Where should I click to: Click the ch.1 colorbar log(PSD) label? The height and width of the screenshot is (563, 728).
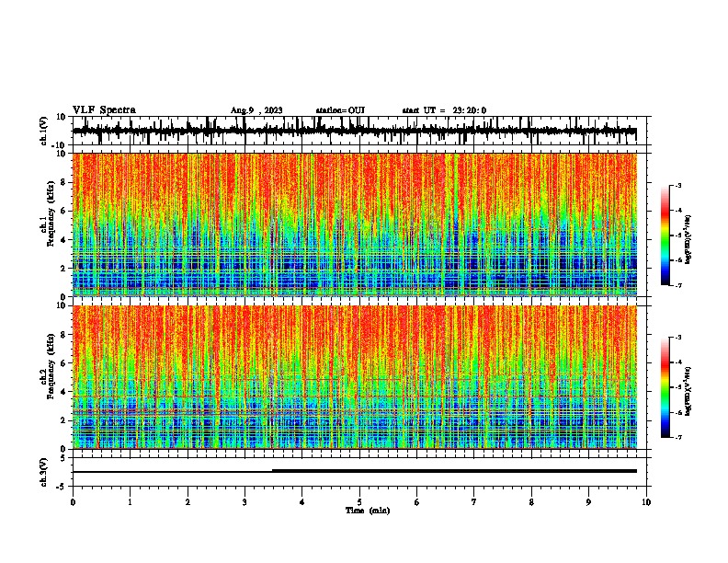tap(688, 239)
